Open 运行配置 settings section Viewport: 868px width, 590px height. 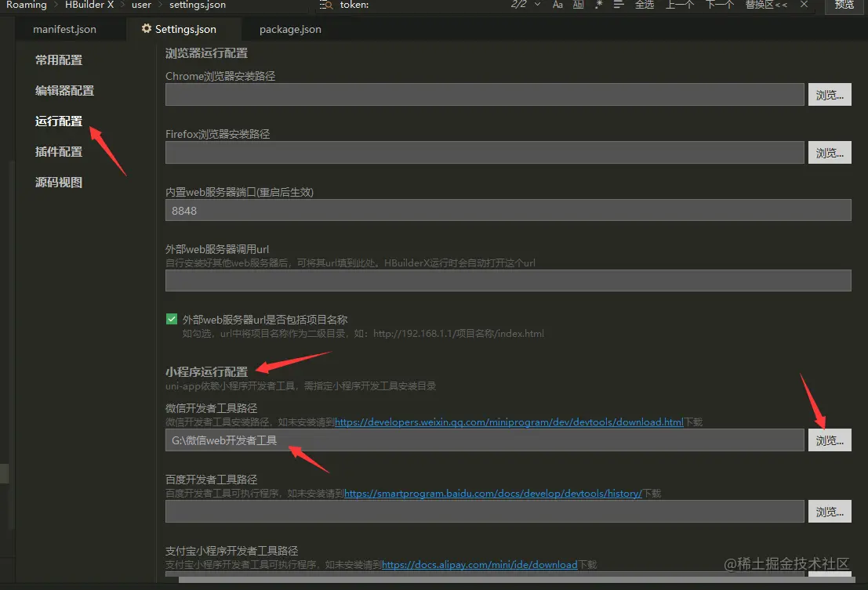(59, 121)
